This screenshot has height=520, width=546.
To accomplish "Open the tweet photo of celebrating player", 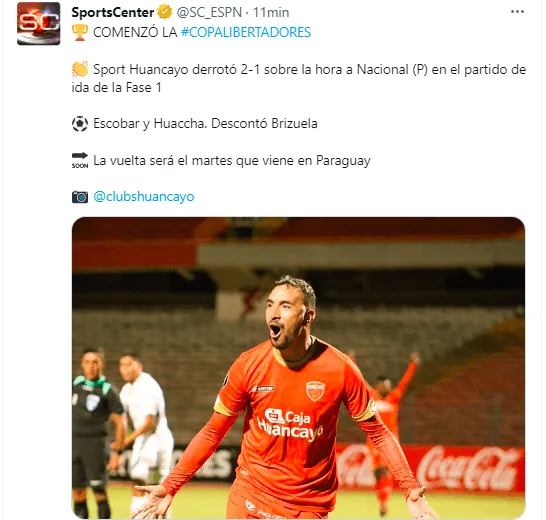I will [298, 368].
